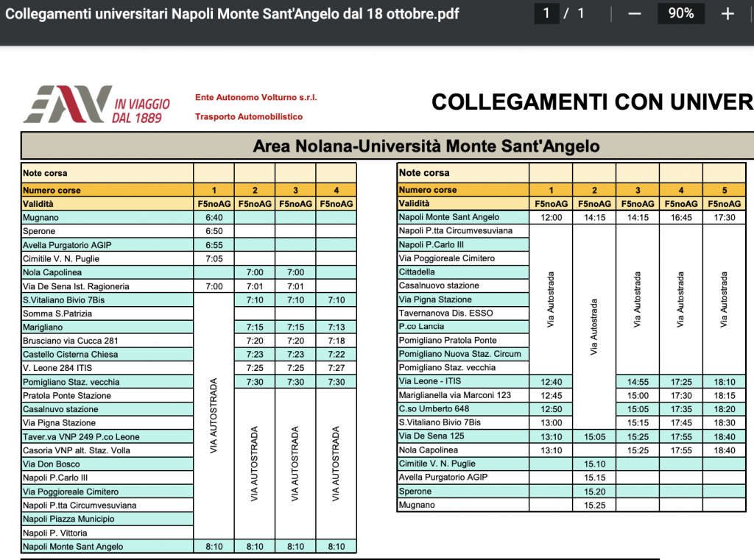Click the EAV In Viaggio logo
754x560 pixels.
point(97,104)
